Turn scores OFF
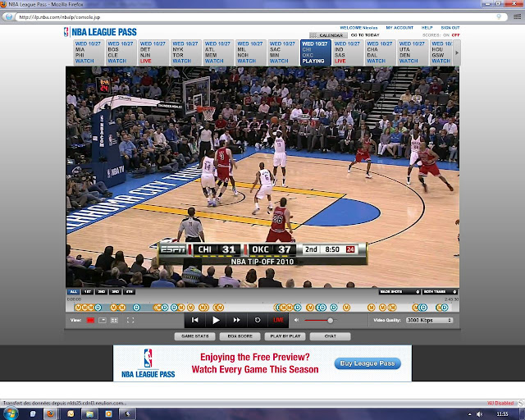Viewport: 525px width, 420px height. [x=455, y=34]
